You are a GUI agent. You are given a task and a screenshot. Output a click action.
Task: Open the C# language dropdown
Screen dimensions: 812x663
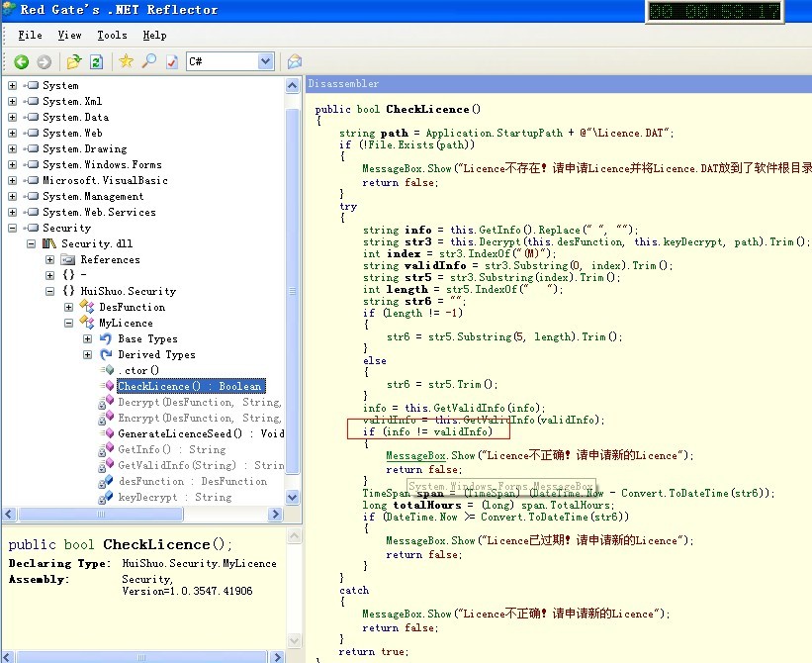pyautogui.click(x=266, y=61)
